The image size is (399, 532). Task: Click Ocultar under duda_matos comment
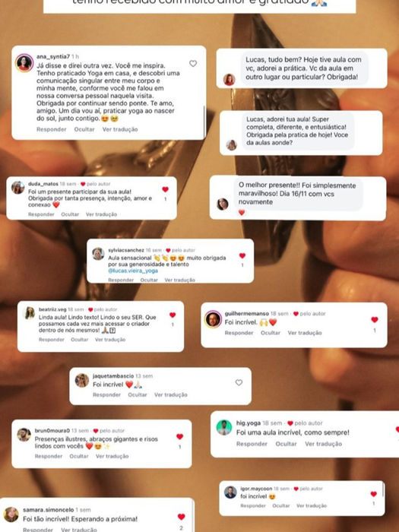click(70, 214)
